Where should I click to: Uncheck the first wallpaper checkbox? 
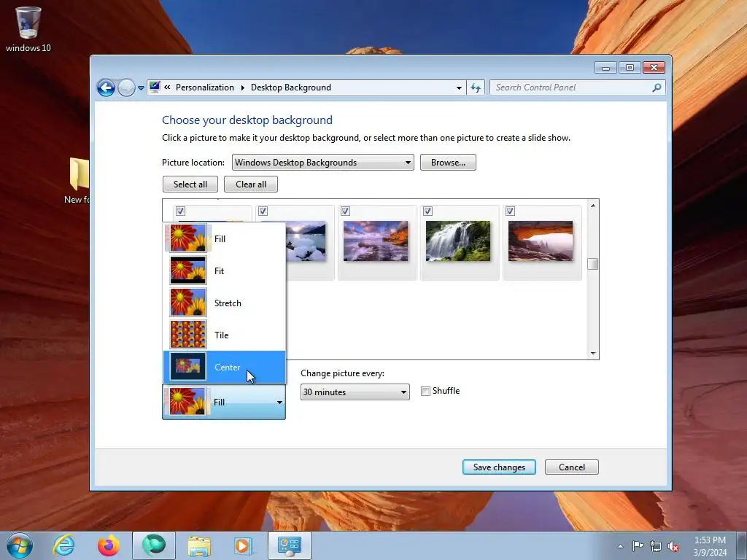click(180, 211)
